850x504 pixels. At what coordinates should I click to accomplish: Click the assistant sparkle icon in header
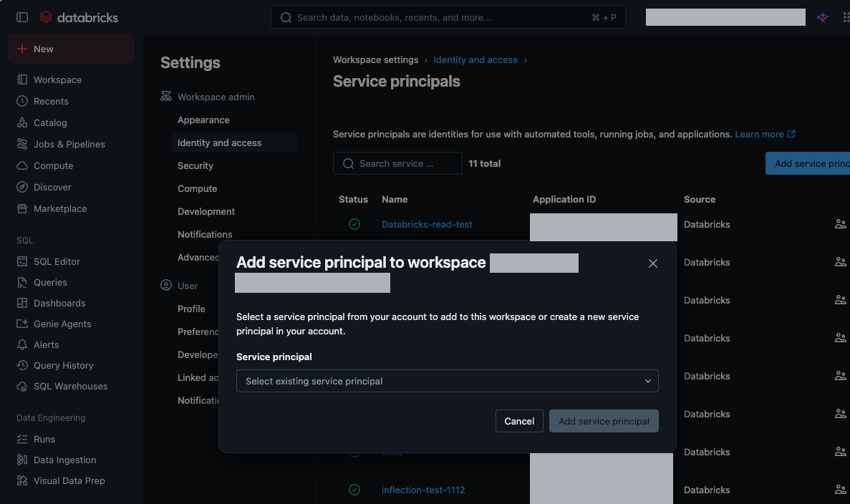(x=822, y=17)
